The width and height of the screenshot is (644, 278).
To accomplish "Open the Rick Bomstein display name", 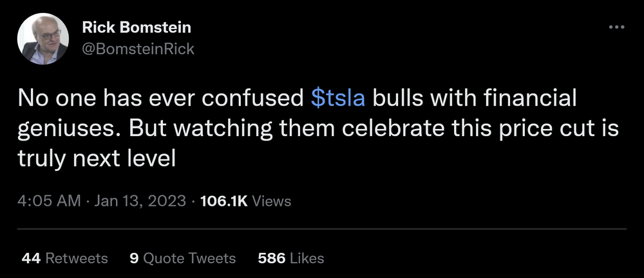I will click(137, 28).
